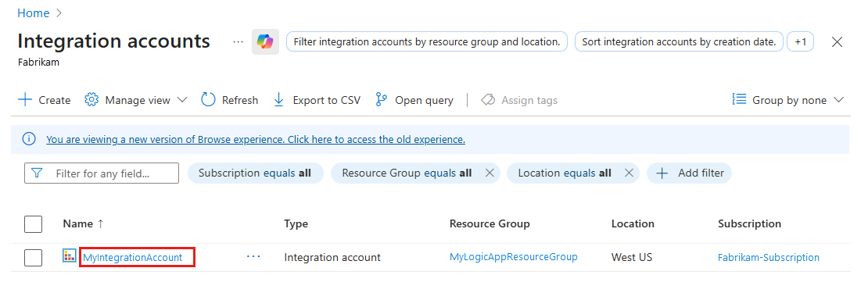Viewport: 868px width, 293px height.
Task: Remove the Resource Group filter
Action: coord(490,173)
